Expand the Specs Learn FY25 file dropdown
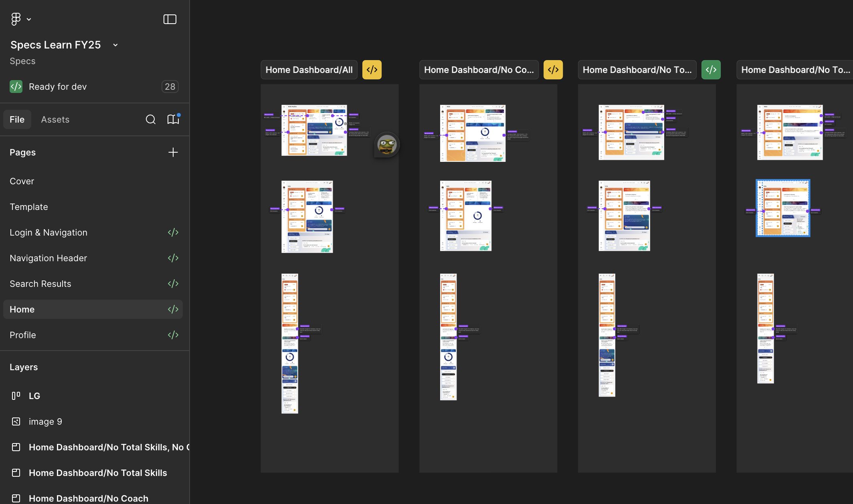Viewport: 853px width, 504px height. [115, 44]
